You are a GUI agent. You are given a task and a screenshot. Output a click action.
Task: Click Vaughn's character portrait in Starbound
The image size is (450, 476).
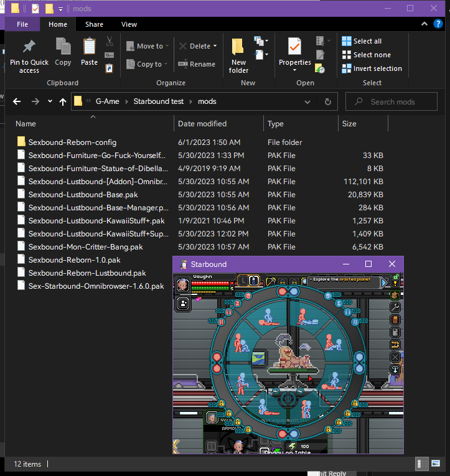coord(183,285)
